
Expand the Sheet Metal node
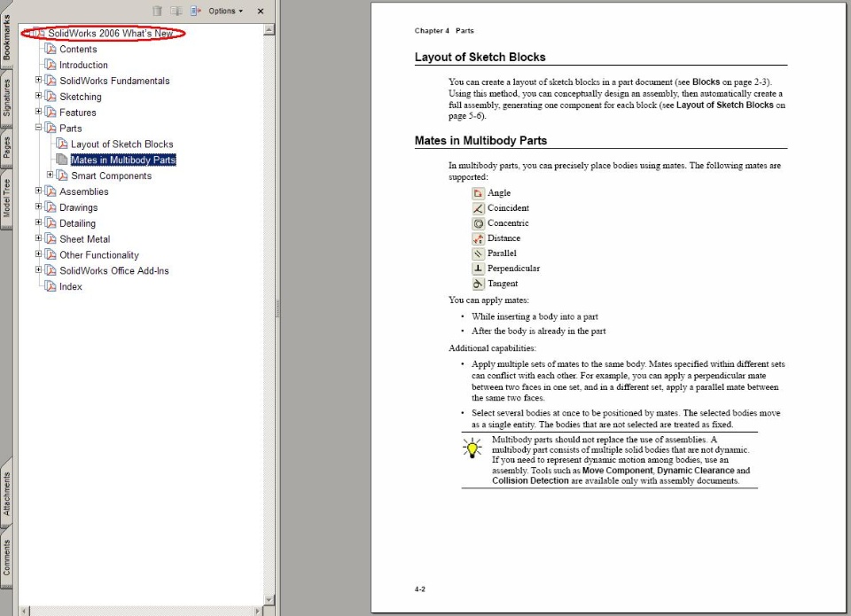tap(38, 238)
